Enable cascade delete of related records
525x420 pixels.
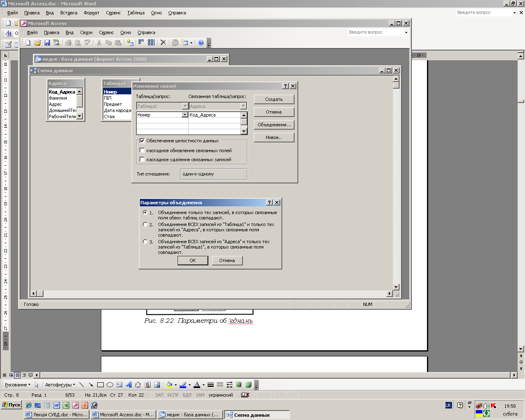(x=142, y=160)
